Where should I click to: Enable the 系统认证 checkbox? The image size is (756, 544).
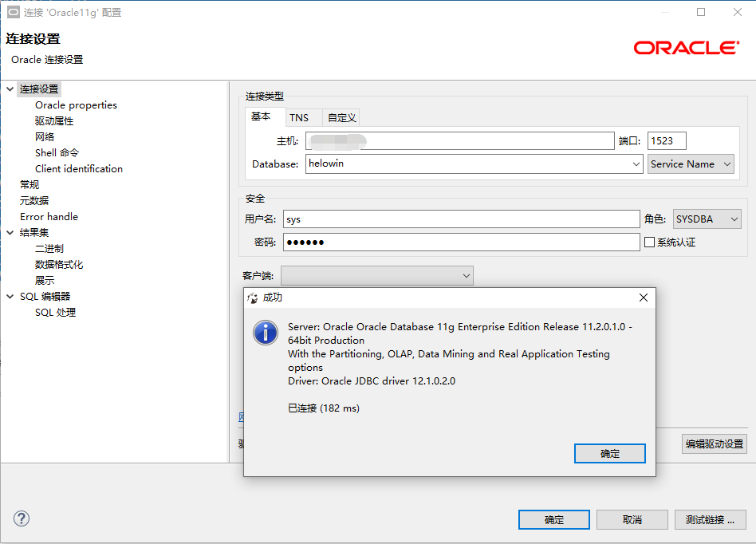pos(649,242)
